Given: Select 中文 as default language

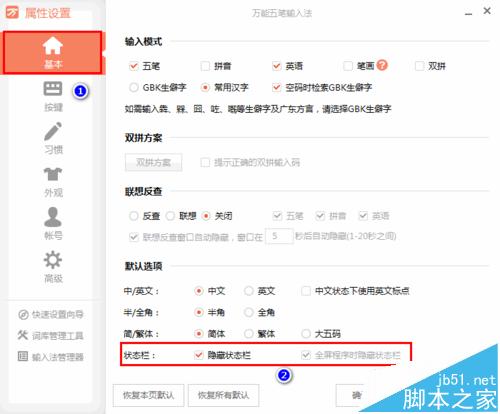Looking at the screenshot, I should click(199, 291).
